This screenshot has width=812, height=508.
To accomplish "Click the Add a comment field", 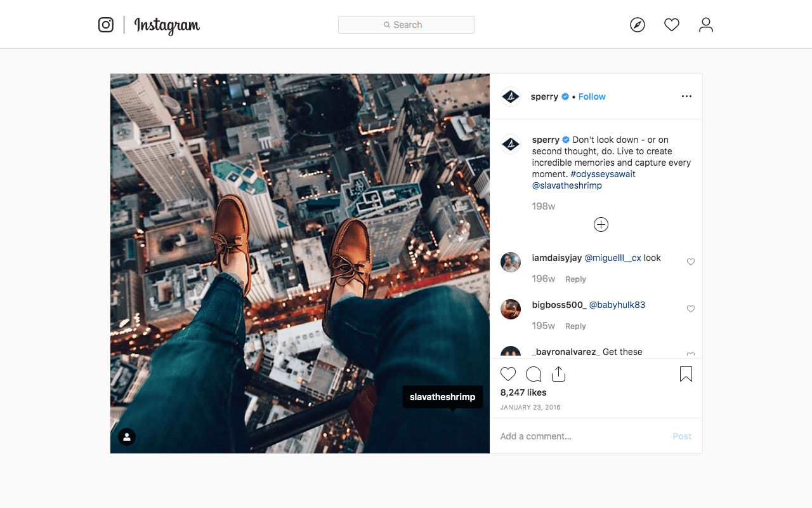I will click(x=580, y=436).
